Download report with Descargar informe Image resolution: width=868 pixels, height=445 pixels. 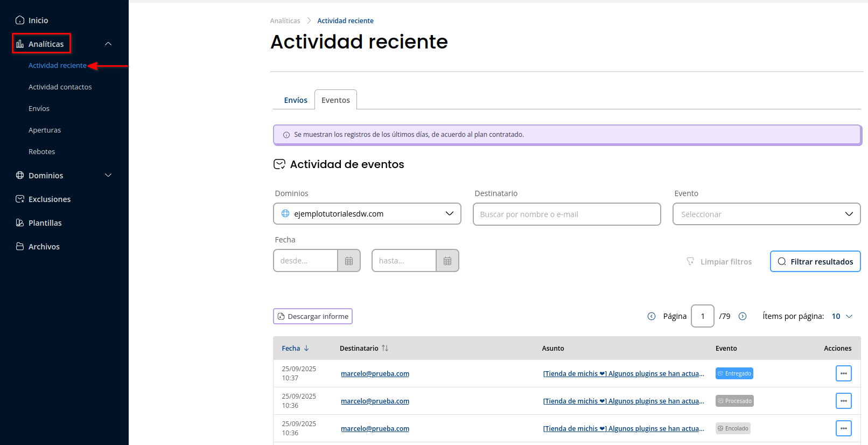click(313, 316)
